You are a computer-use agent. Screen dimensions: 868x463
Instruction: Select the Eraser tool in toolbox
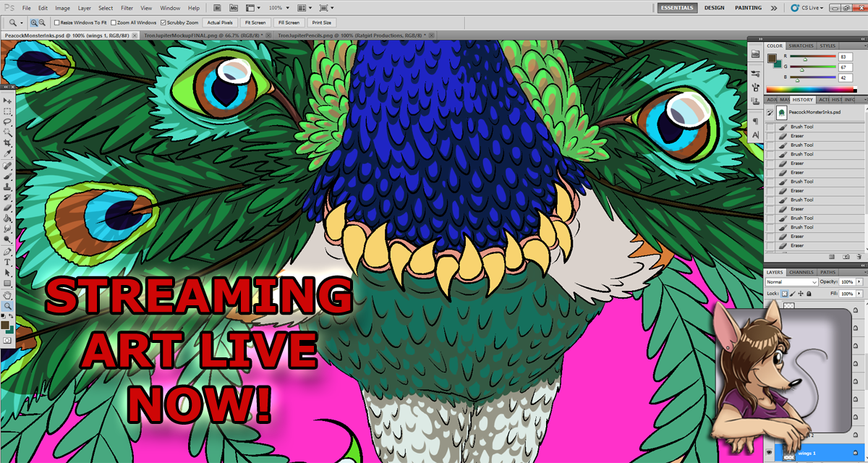[x=8, y=208]
